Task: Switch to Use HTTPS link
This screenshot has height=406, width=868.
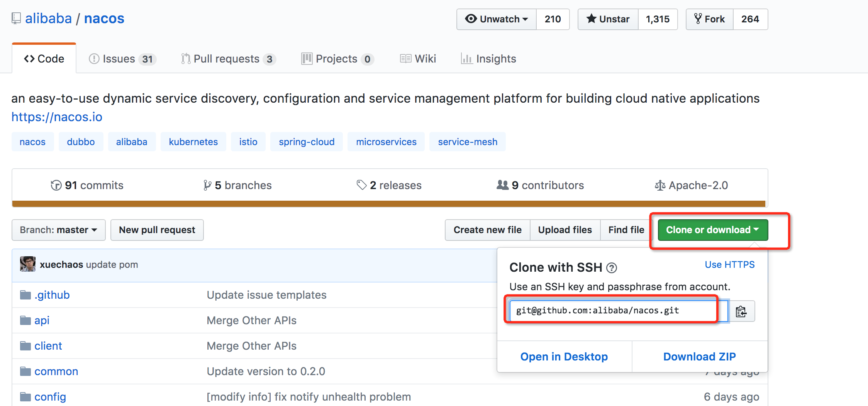Action: [730, 264]
